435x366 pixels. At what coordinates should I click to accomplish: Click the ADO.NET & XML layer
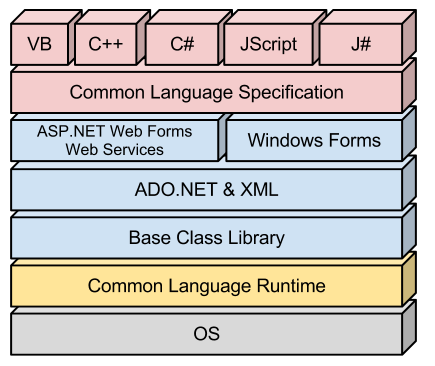(207, 189)
